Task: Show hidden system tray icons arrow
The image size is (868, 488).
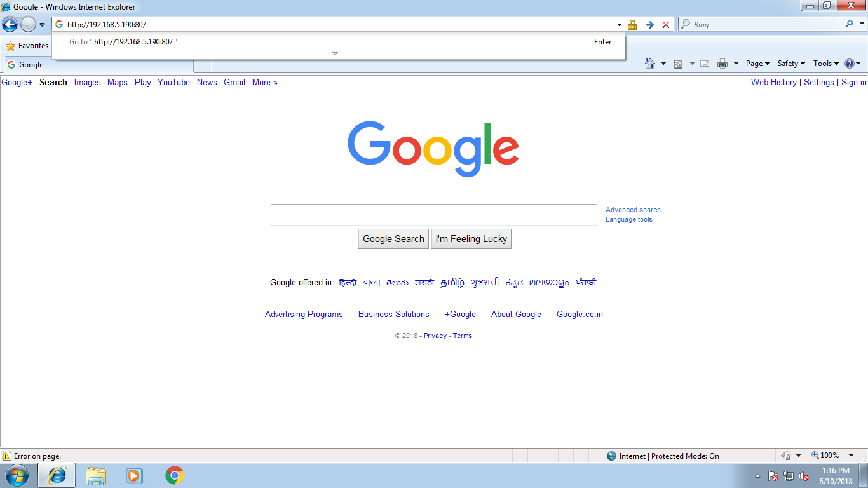Action: (757, 476)
